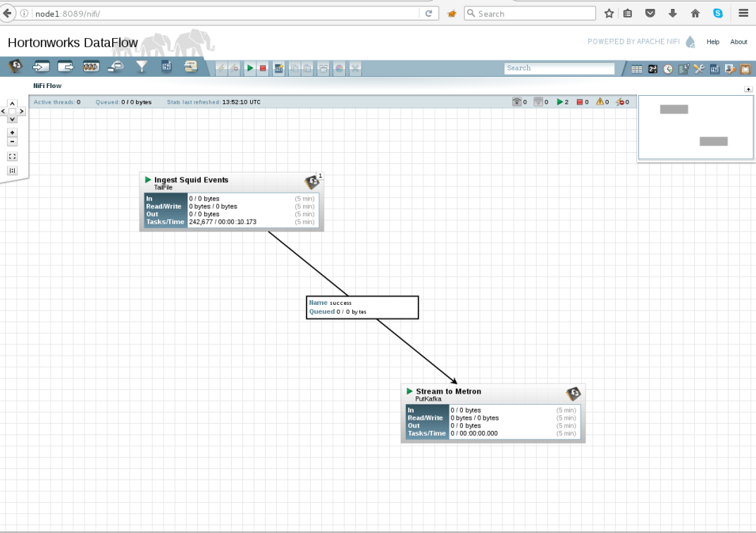Select the add Template toolbar icon
The image size is (756, 533).
[166, 66]
